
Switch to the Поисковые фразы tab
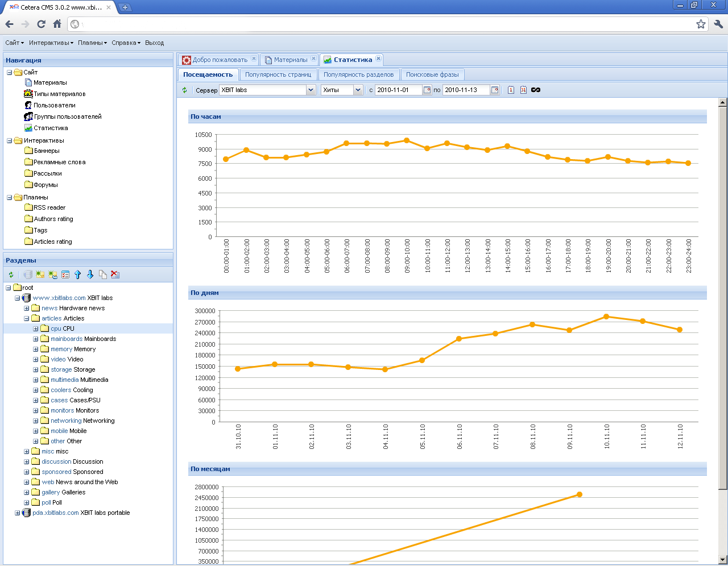click(432, 74)
